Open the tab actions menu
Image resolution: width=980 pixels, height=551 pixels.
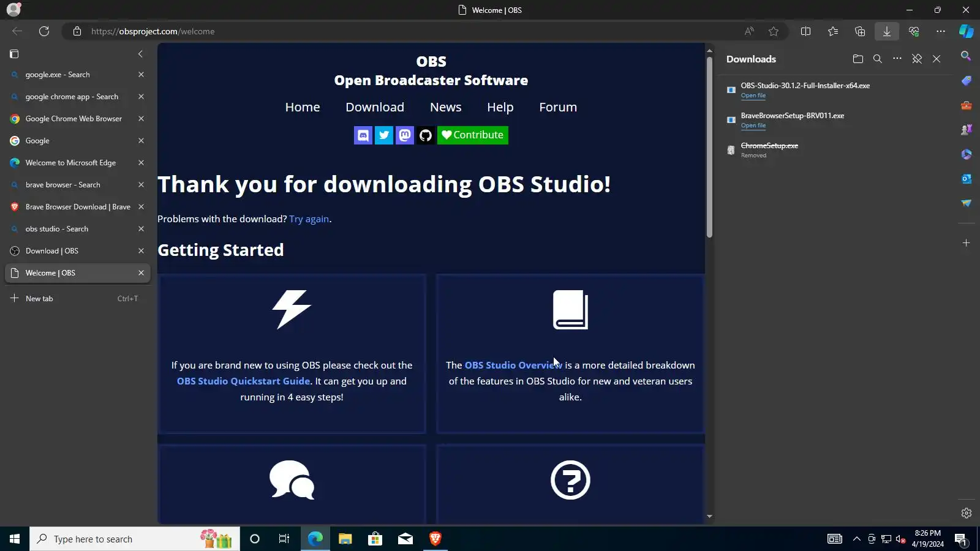pyautogui.click(x=14, y=54)
